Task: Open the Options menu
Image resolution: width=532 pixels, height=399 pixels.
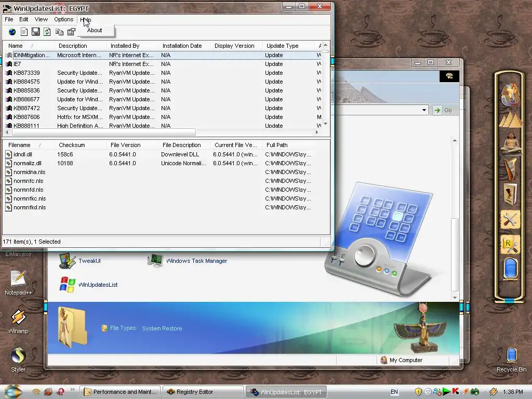Action: (x=64, y=19)
